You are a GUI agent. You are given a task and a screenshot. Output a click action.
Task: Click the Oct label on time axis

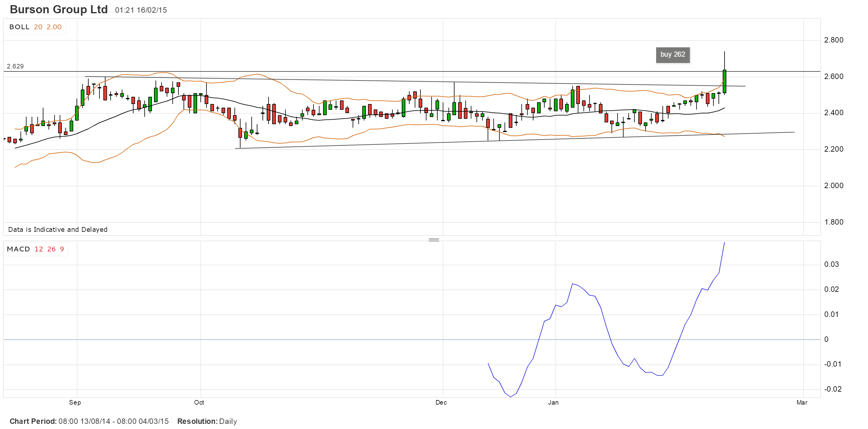click(x=199, y=402)
